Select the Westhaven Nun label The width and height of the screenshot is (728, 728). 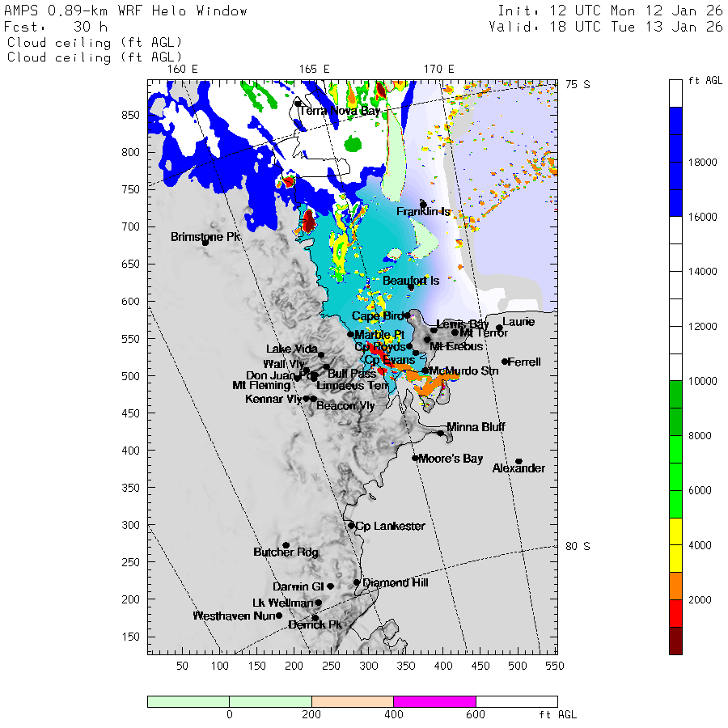(x=234, y=616)
